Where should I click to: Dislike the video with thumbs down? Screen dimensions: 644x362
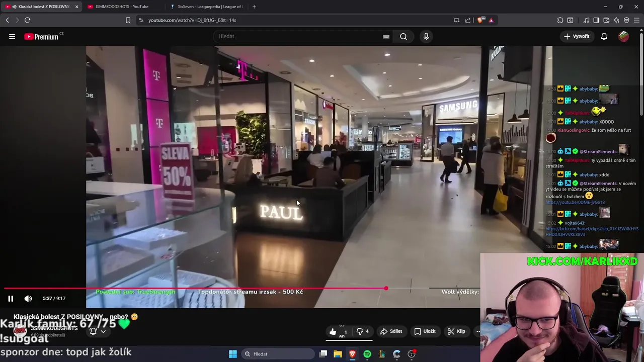pos(363,331)
